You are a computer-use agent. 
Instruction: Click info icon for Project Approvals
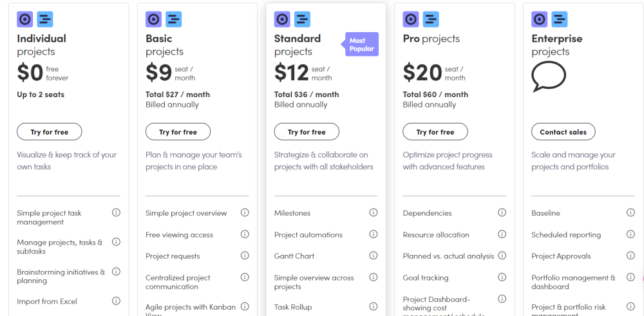(631, 256)
